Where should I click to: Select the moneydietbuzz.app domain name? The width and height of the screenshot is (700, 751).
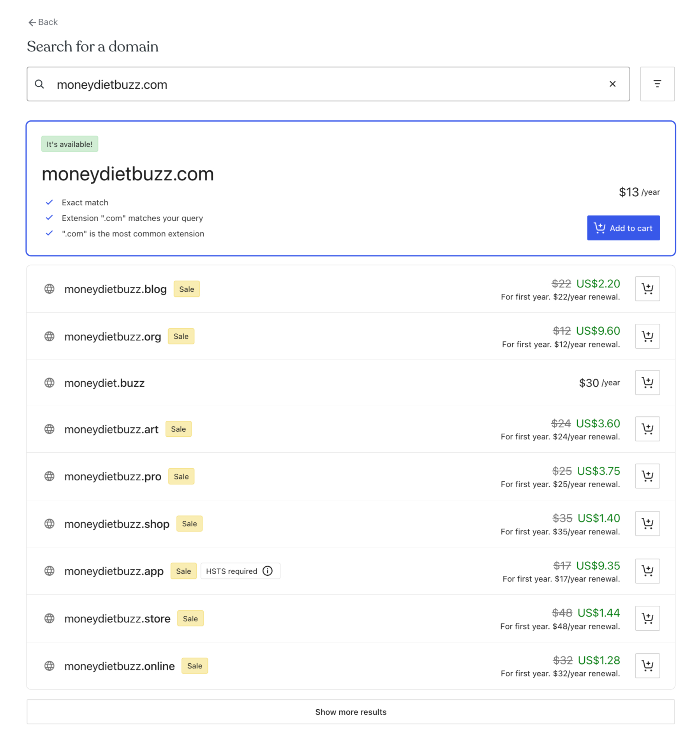point(114,571)
